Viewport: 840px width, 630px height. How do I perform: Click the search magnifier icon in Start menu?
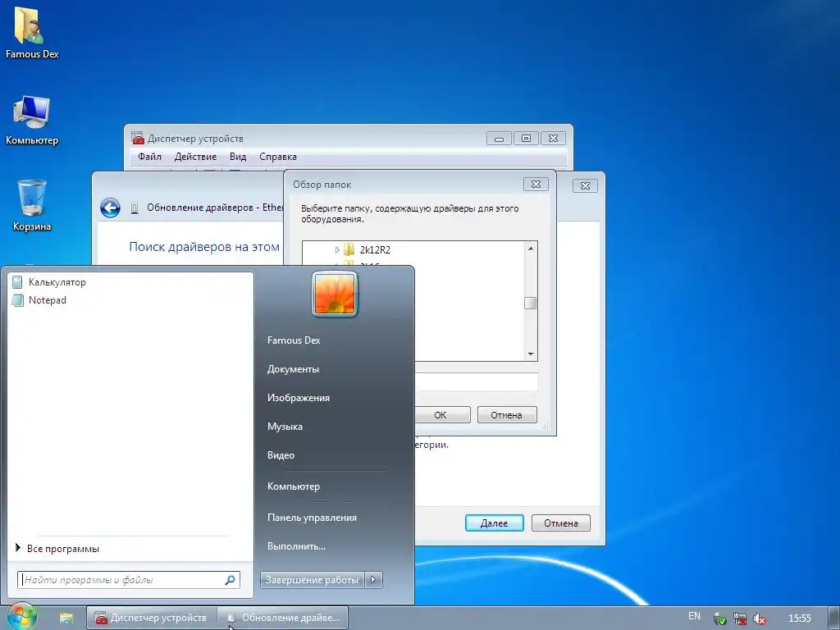[230, 580]
